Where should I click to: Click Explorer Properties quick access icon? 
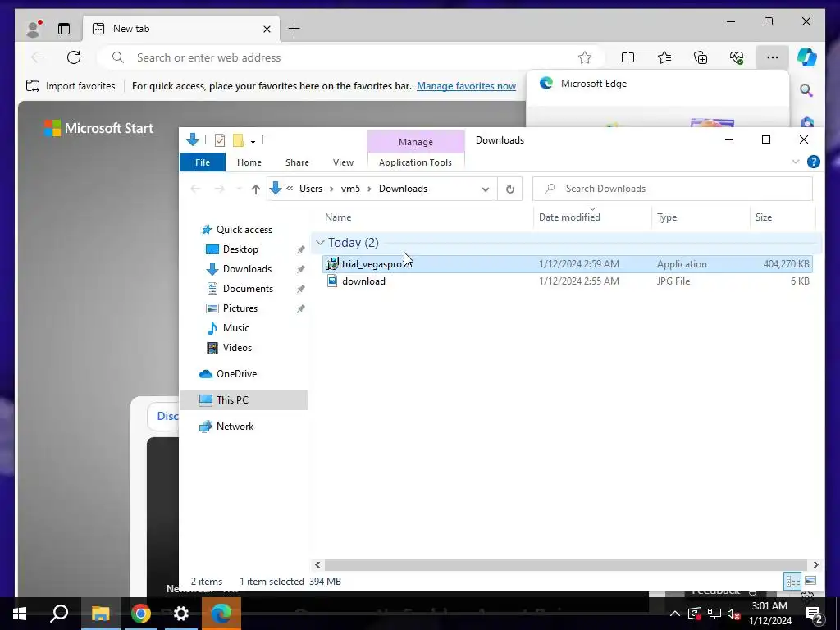(x=220, y=140)
